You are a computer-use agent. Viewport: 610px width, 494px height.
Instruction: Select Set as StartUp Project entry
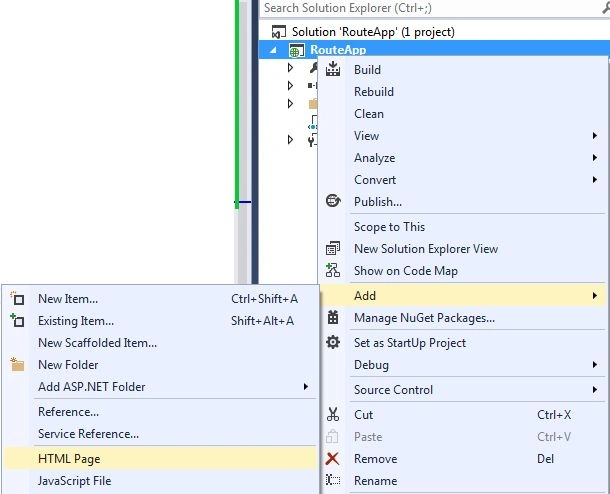pyautogui.click(x=463, y=343)
